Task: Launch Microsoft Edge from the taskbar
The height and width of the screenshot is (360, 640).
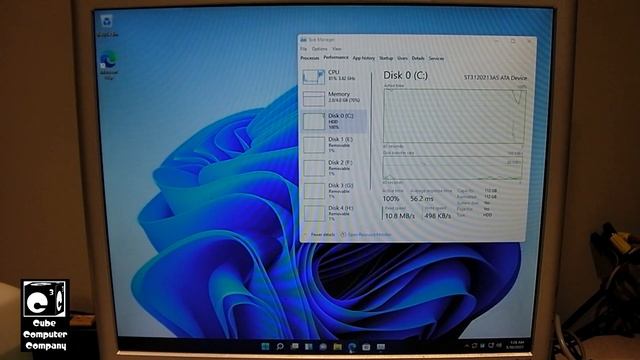Action: pos(351,347)
